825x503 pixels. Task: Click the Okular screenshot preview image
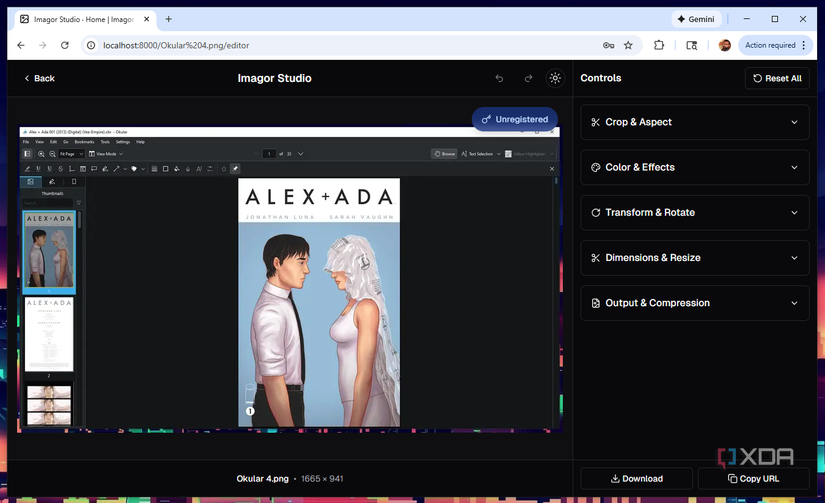289,279
